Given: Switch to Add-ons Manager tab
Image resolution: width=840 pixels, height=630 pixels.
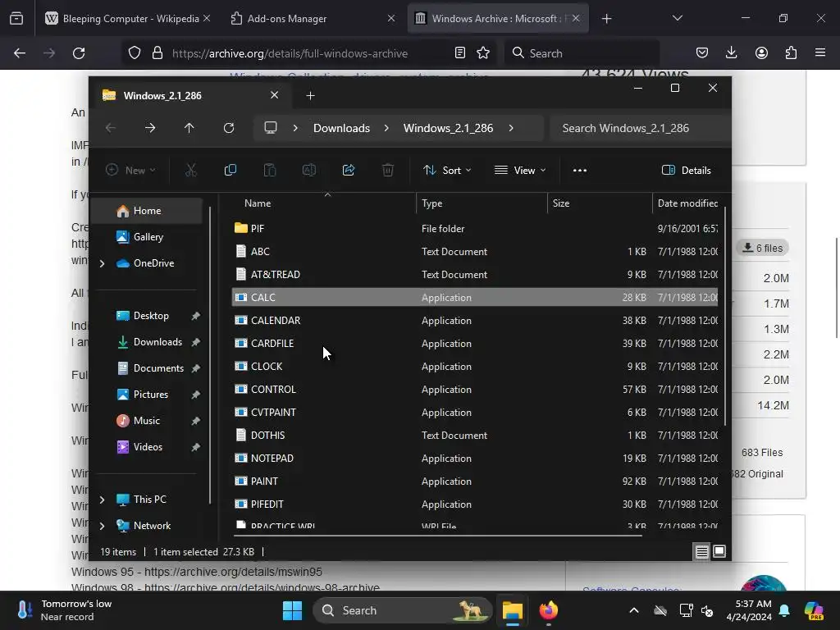Looking at the screenshot, I should click(x=313, y=18).
